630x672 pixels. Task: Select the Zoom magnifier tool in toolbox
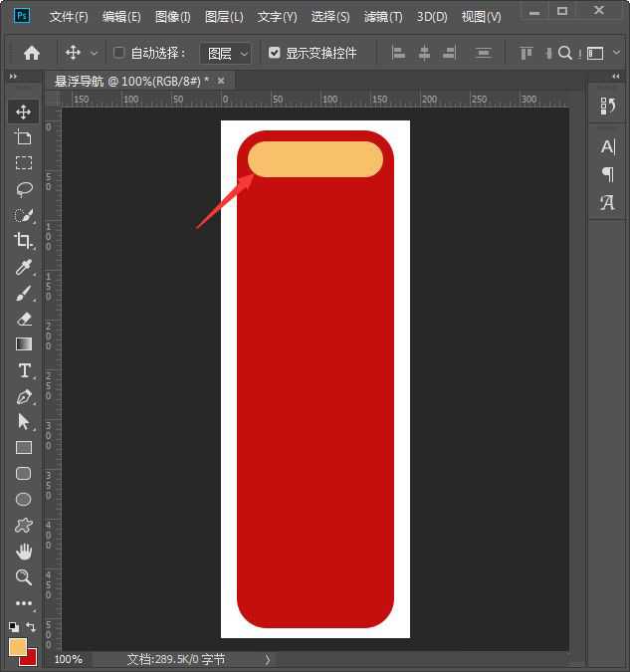point(24,577)
